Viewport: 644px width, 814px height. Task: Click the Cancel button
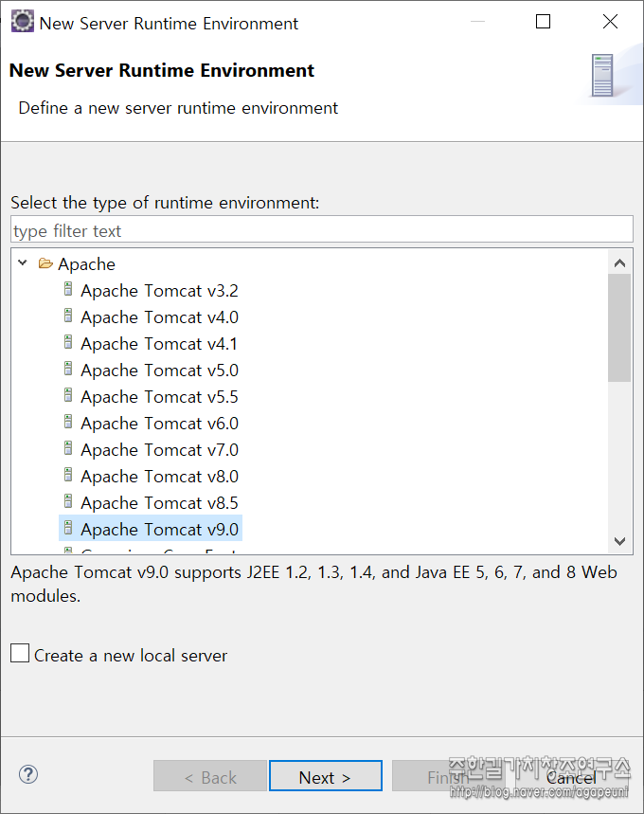coord(571,776)
